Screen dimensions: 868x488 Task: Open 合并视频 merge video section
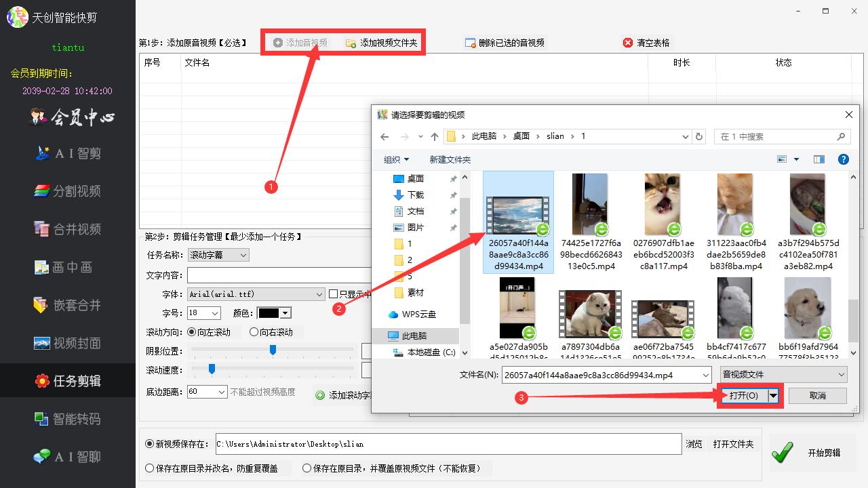68,229
